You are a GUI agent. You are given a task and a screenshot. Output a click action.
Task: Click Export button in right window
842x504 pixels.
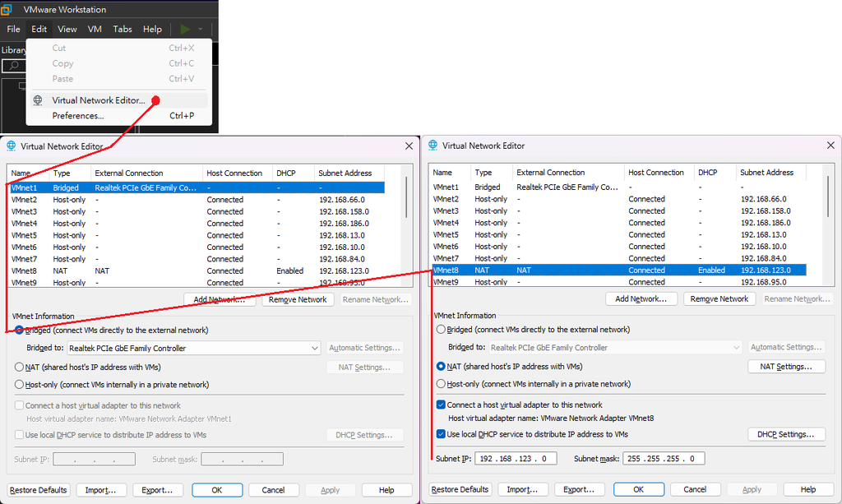click(579, 489)
